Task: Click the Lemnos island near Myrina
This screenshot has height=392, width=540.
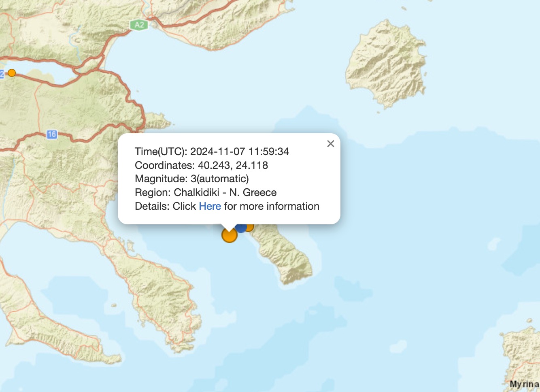Action: point(522,356)
